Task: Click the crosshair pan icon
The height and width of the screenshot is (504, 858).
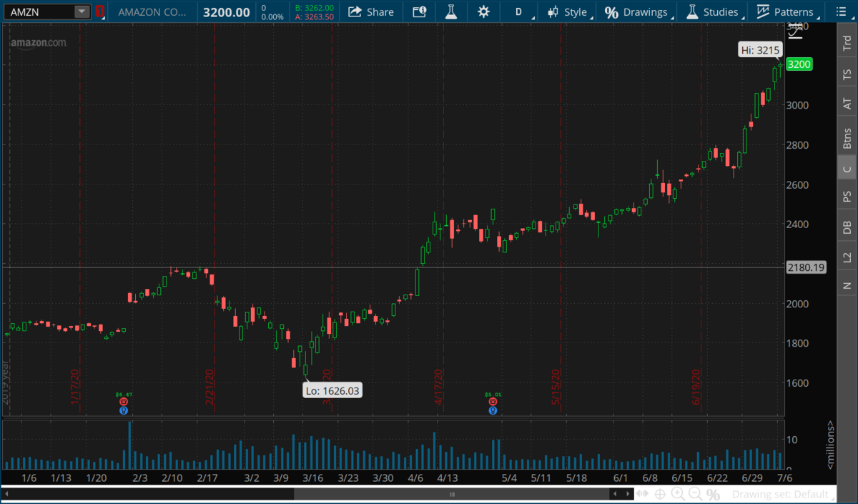Action: [660, 494]
